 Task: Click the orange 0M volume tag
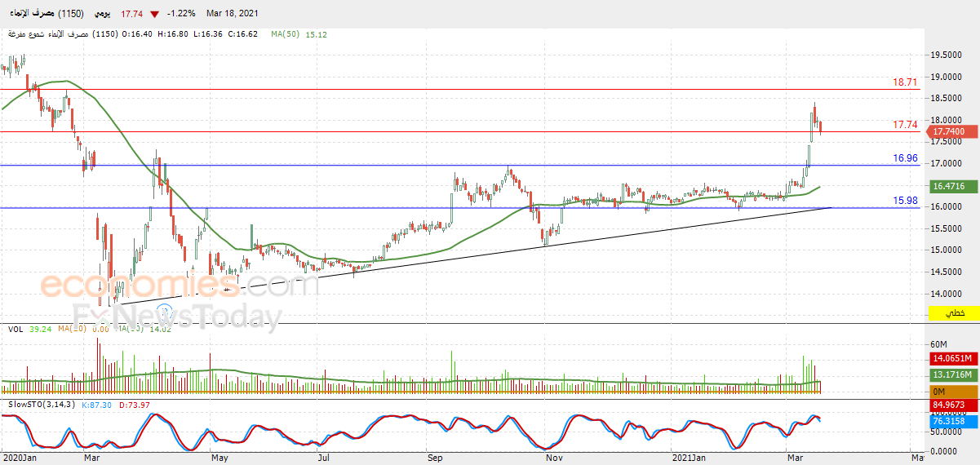pos(951,390)
